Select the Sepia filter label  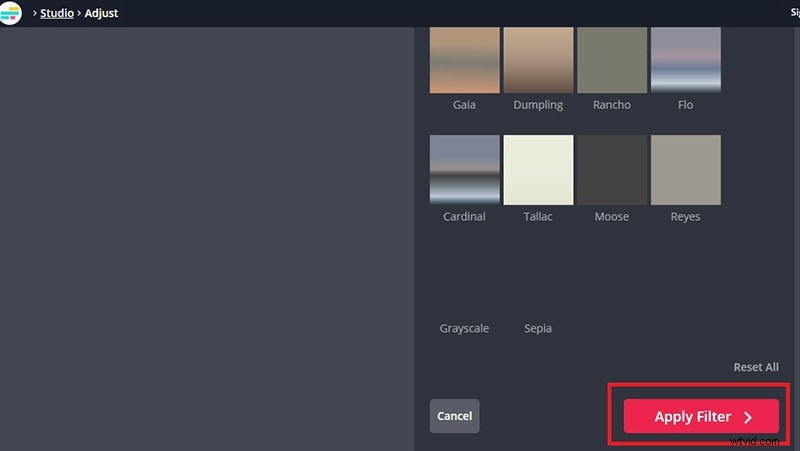point(538,328)
